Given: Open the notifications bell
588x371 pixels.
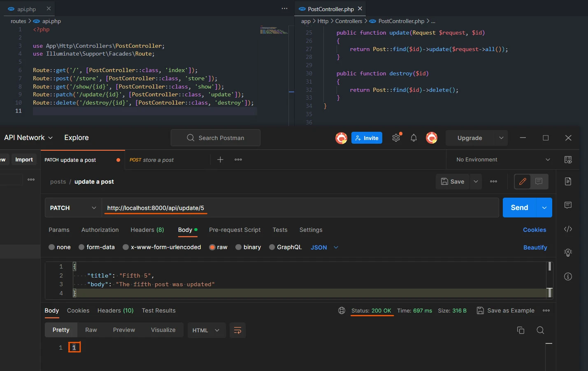Looking at the screenshot, I should (414, 138).
